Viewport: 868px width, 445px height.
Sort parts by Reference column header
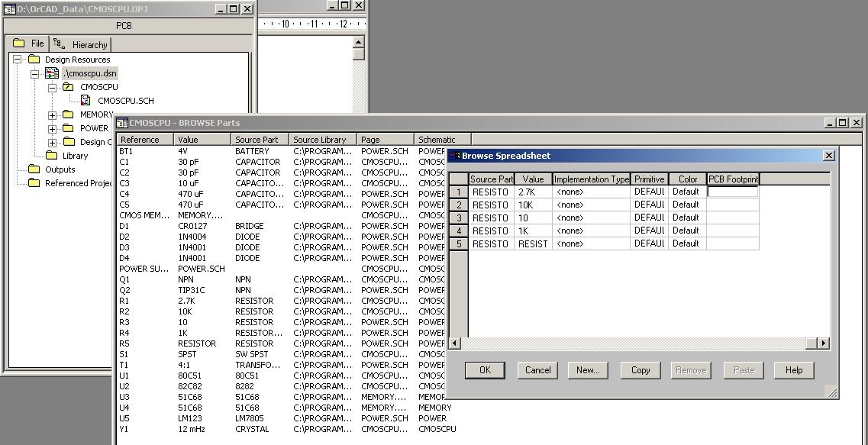[x=144, y=140]
